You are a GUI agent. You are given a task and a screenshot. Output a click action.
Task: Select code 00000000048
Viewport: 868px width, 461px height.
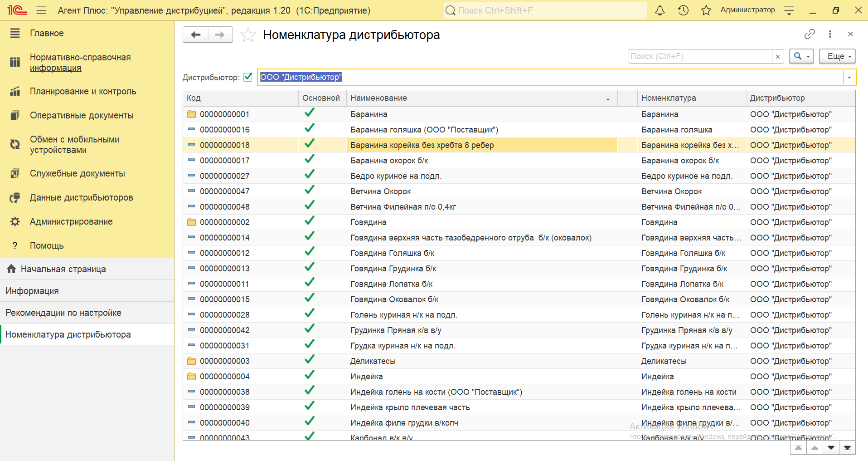[225, 207]
